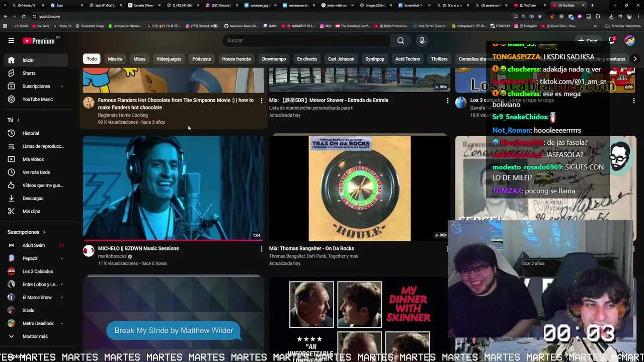Screen dimensions: 644x362
Task: Open the YouTube hamburger guide menu
Action: tap(11, 41)
